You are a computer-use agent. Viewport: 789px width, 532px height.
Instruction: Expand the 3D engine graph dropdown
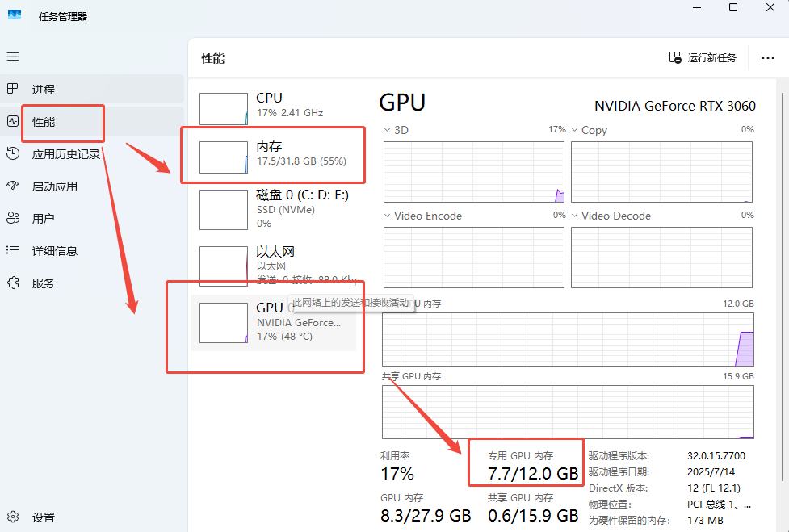pos(388,130)
